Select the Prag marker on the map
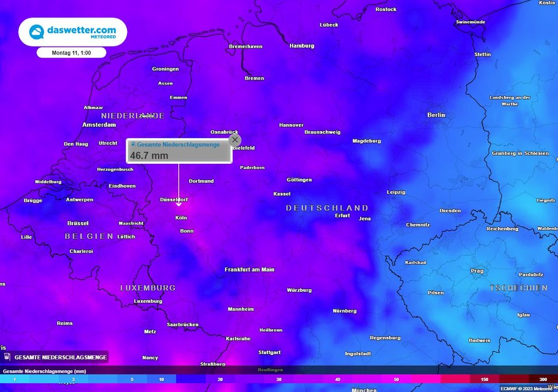The width and height of the screenshot is (558, 392). (476, 270)
